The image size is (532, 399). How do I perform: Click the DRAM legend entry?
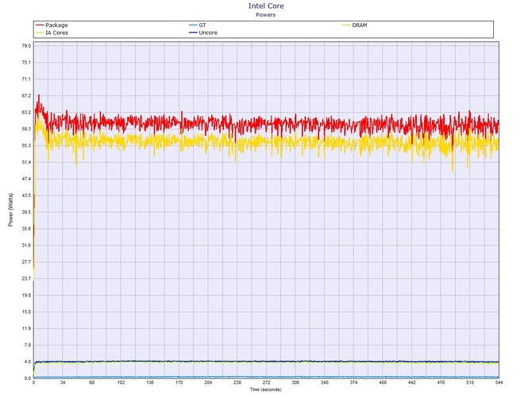point(355,25)
